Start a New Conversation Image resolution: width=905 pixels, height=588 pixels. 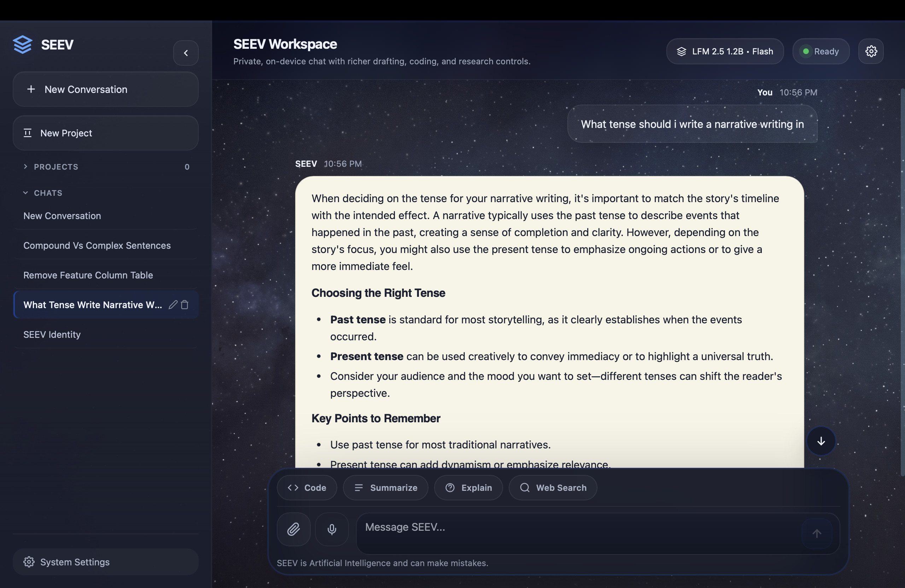pyautogui.click(x=105, y=89)
